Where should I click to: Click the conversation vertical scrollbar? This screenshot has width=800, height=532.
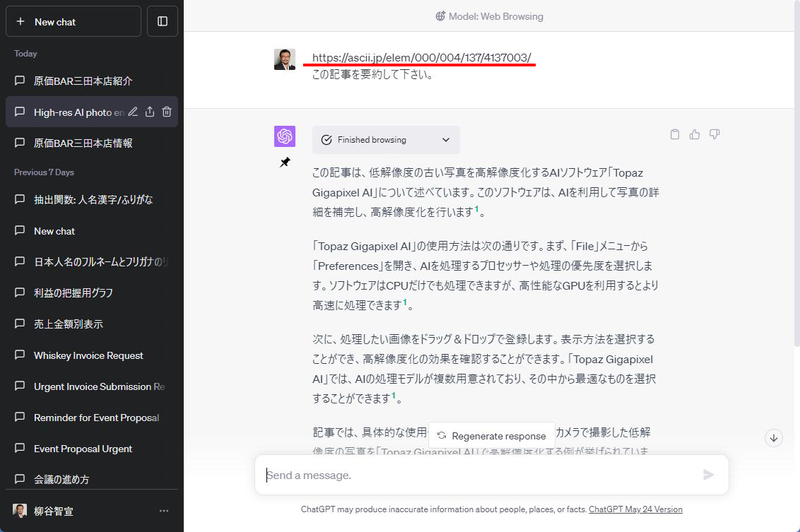click(796, 173)
